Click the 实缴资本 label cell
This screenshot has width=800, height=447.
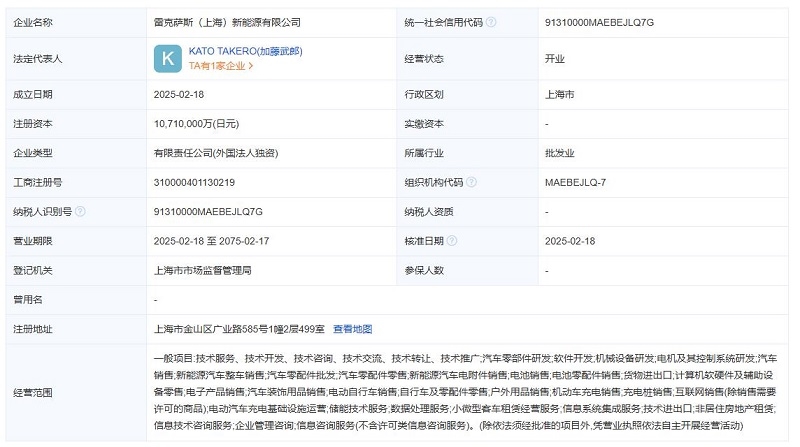pos(467,123)
